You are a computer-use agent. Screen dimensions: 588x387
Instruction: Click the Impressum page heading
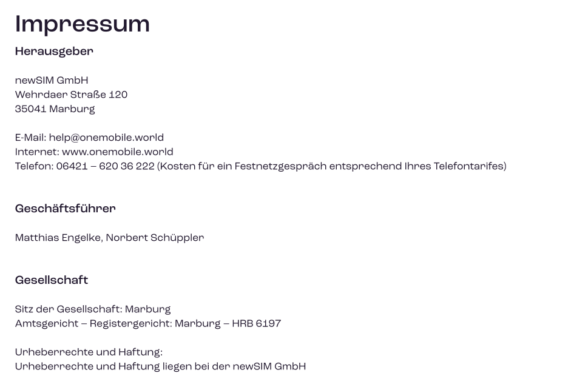tap(82, 24)
